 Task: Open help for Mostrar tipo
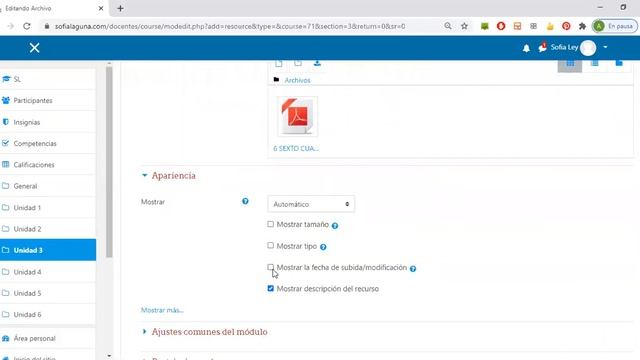(x=323, y=247)
